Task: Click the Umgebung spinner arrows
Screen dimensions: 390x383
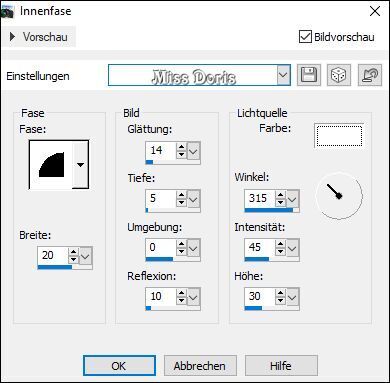Action: click(x=181, y=248)
